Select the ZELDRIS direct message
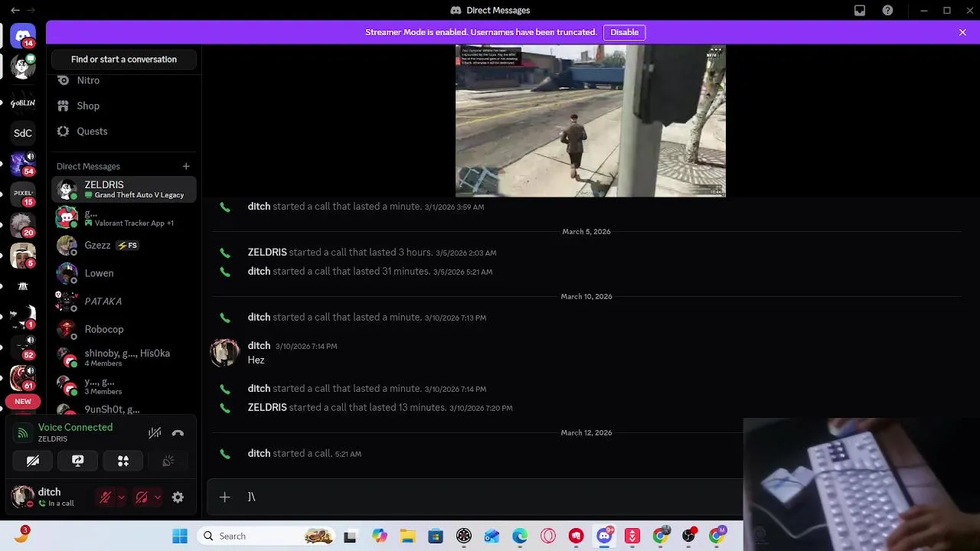The image size is (980, 551). 124,189
